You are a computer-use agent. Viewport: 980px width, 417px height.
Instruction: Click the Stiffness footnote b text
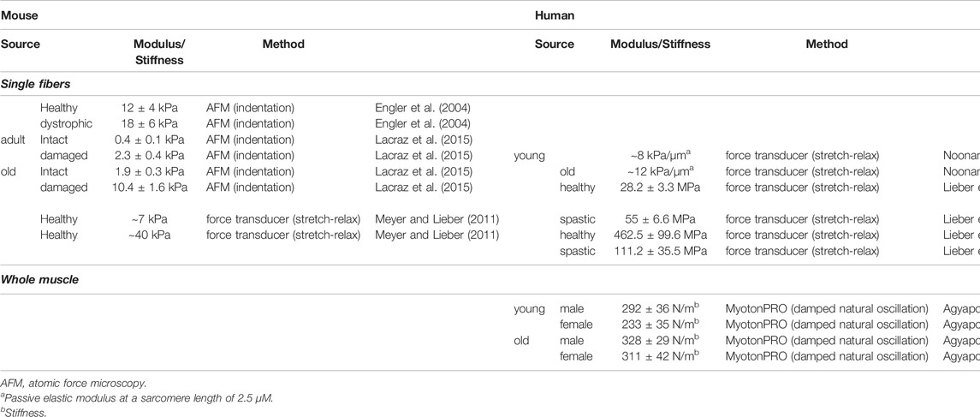point(19,412)
